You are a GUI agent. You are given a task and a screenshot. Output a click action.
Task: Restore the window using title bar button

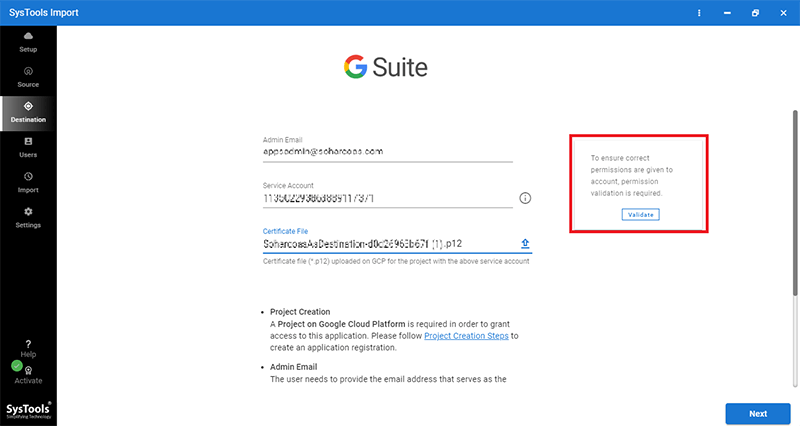click(755, 13)
